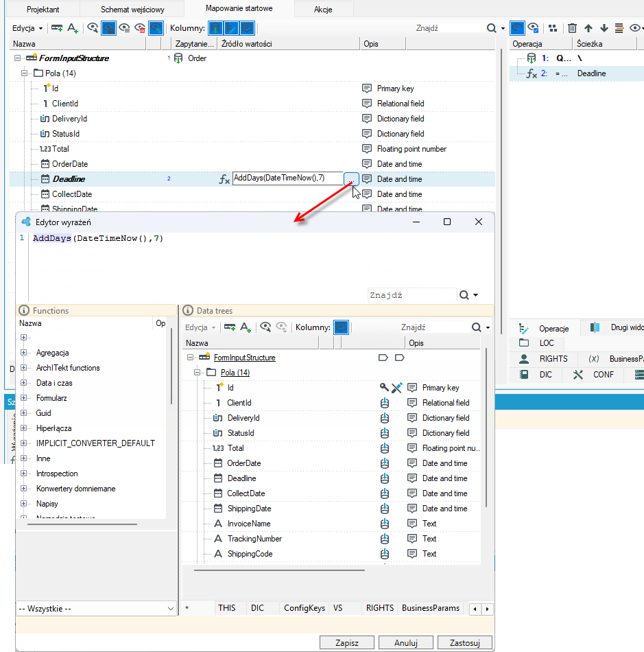Switch to the Projektant tab
The width and height of the screenshot is (644, 652).
pos(43,9)
